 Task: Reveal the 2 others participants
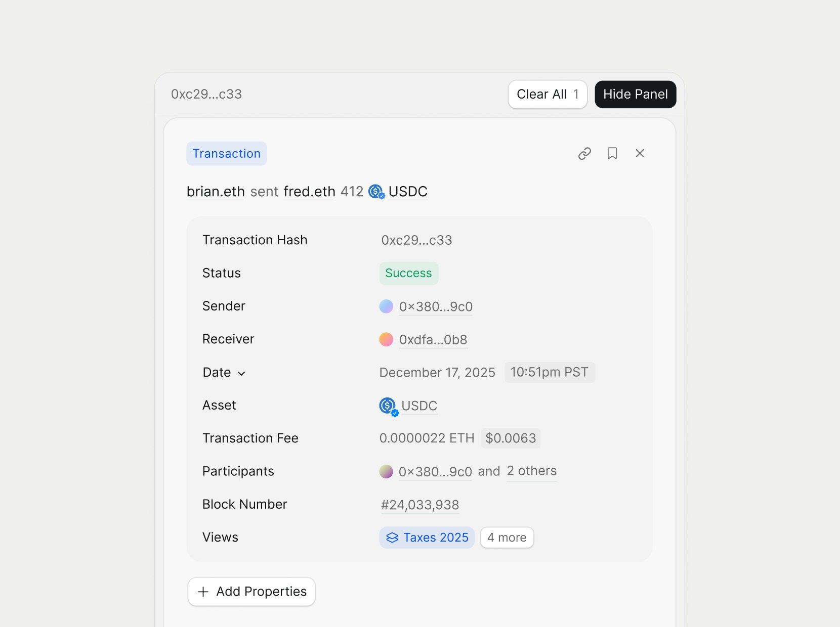coord(531,471)
